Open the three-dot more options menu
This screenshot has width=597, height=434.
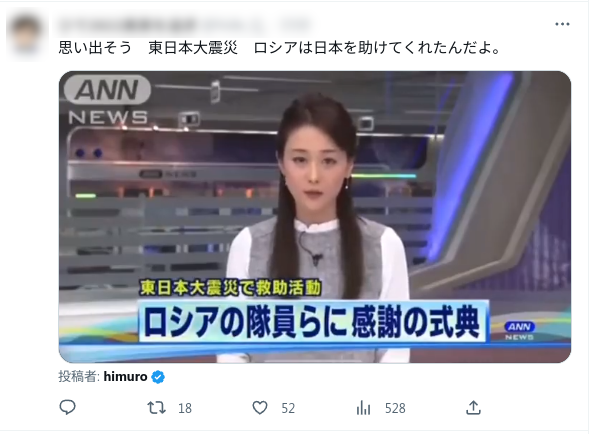(562, 24)
